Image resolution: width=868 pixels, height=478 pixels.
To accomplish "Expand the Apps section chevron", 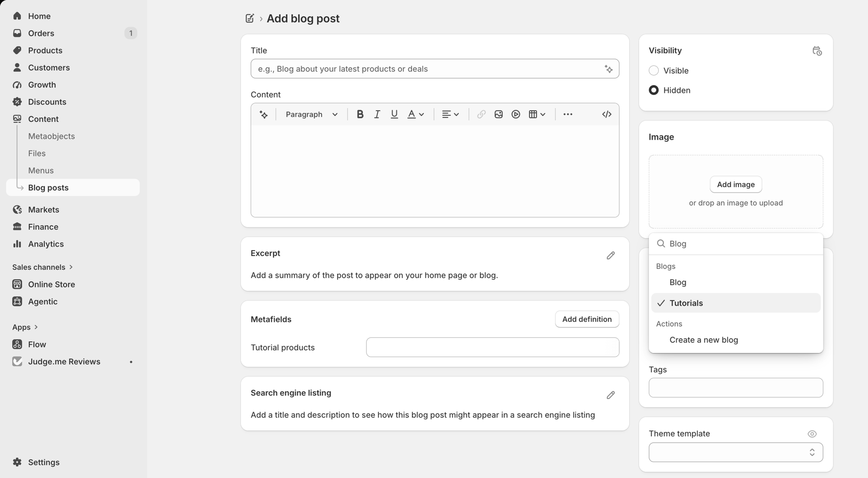I will tap(36, 327).
